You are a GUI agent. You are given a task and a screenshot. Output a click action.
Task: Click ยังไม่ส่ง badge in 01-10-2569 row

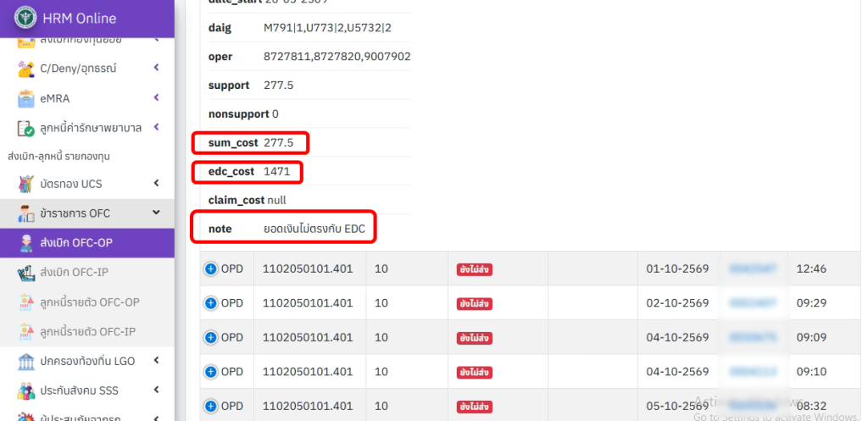[x=475, y=269]
